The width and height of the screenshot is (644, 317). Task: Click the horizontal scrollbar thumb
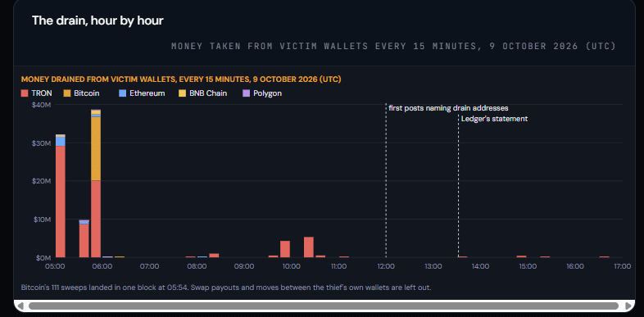point(324,306)
